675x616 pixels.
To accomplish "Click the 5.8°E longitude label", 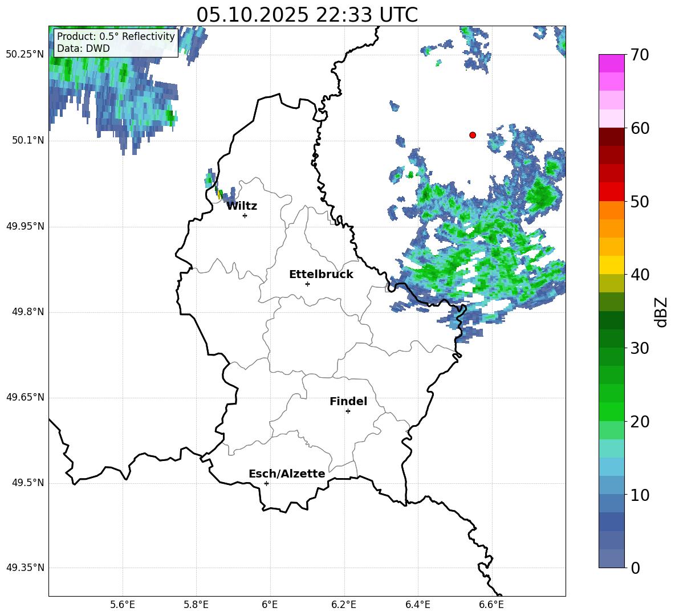I will 196,605.
